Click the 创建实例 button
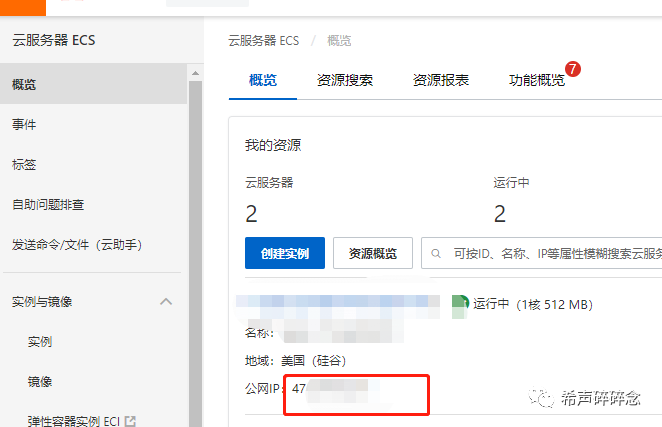 (x=285, y=253)
